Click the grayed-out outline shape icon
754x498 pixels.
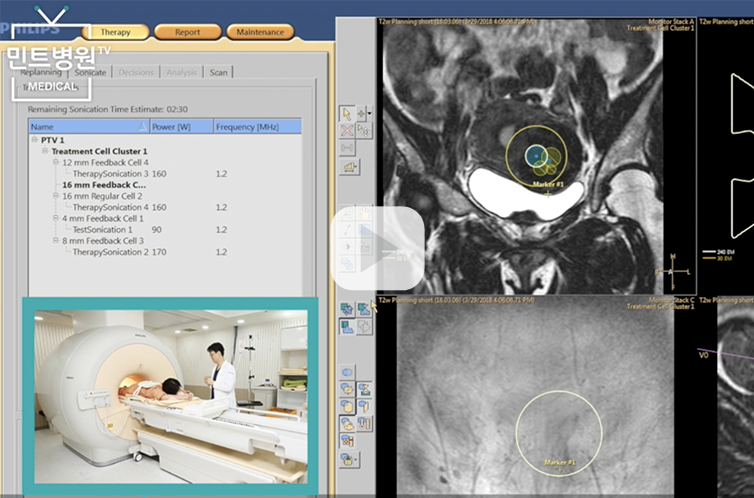point(364,327)
